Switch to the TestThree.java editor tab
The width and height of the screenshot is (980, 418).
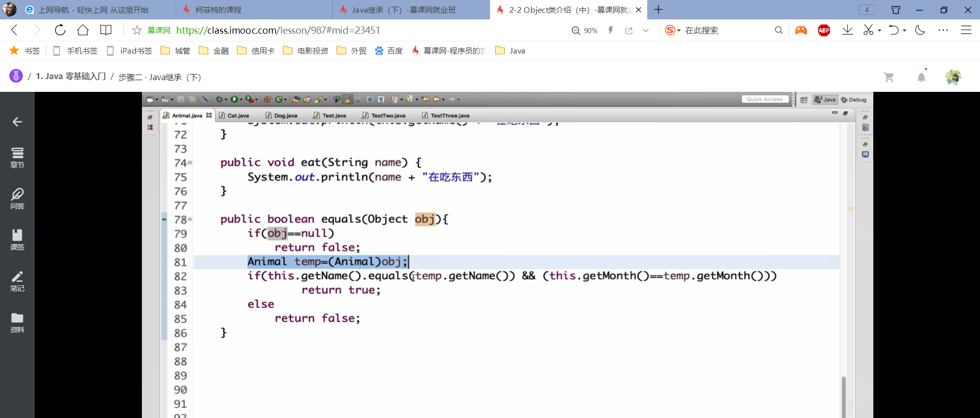[446, 115]
